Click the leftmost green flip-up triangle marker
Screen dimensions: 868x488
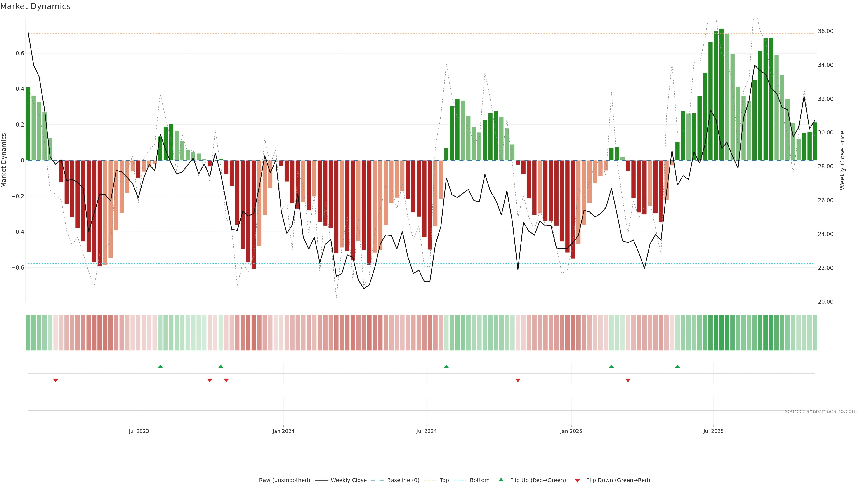point(160,366)
